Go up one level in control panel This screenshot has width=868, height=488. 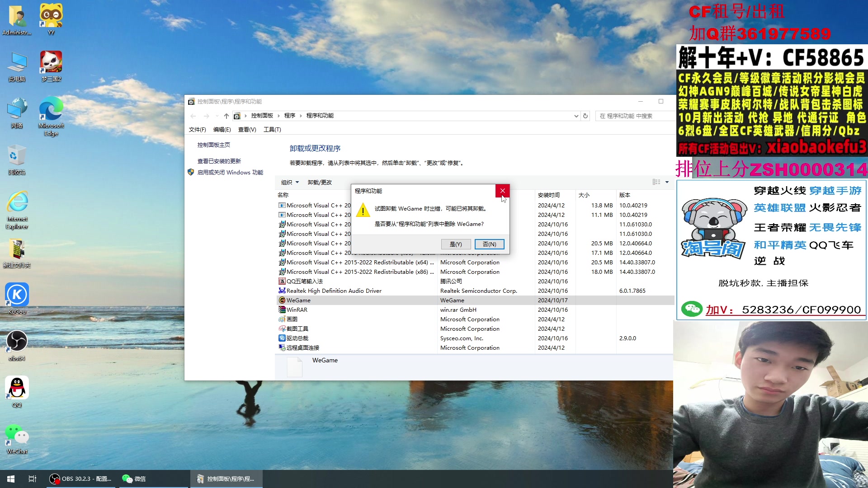coord(226,116)
